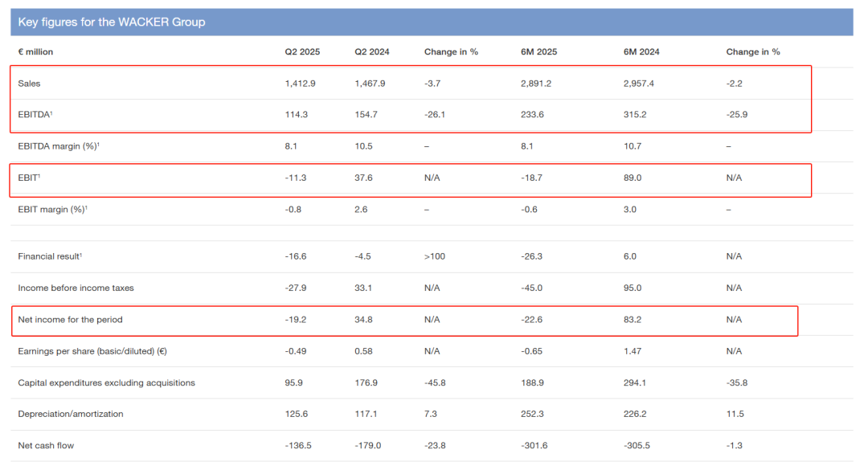Select the 'EBITDA margin (%)' row label
868x466 pixels.
point(59,146)
